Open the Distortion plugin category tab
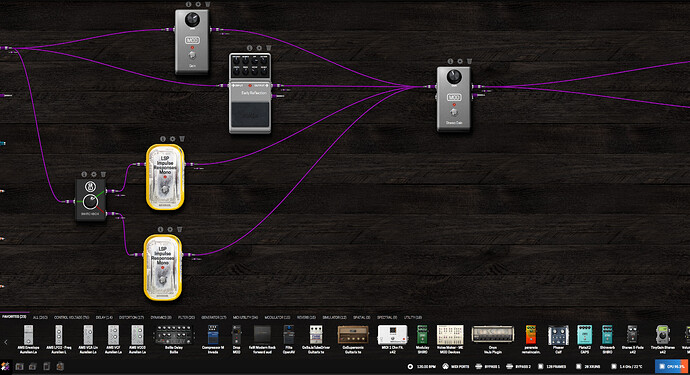This screenshot has height=375, width=690. pyautogui.click(x=131, y=317)
